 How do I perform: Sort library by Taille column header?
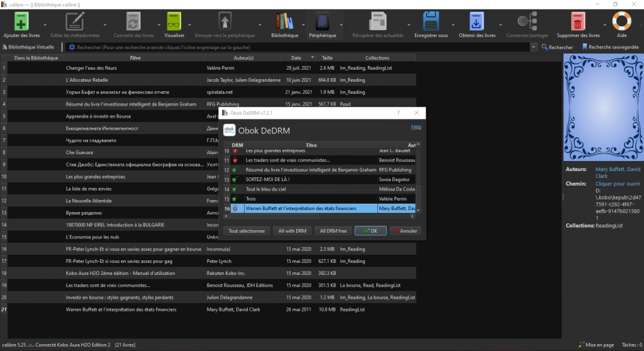[x=327, y=58]
